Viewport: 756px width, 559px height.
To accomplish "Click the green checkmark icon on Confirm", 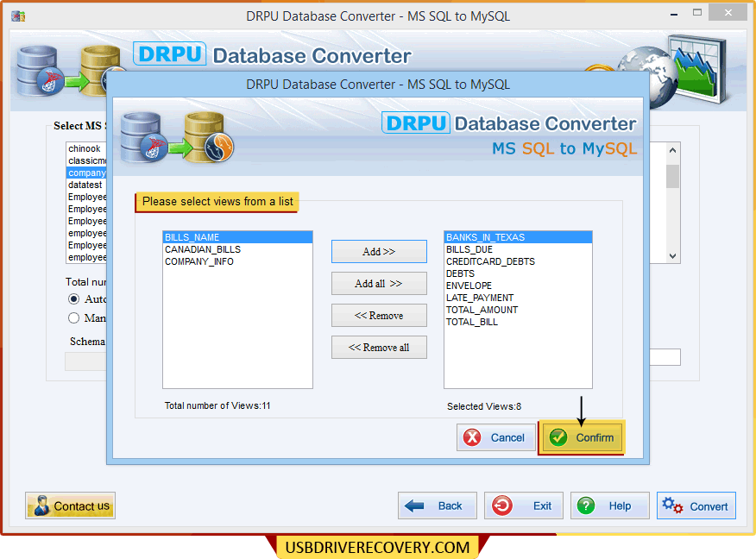I will coord(558,437).
